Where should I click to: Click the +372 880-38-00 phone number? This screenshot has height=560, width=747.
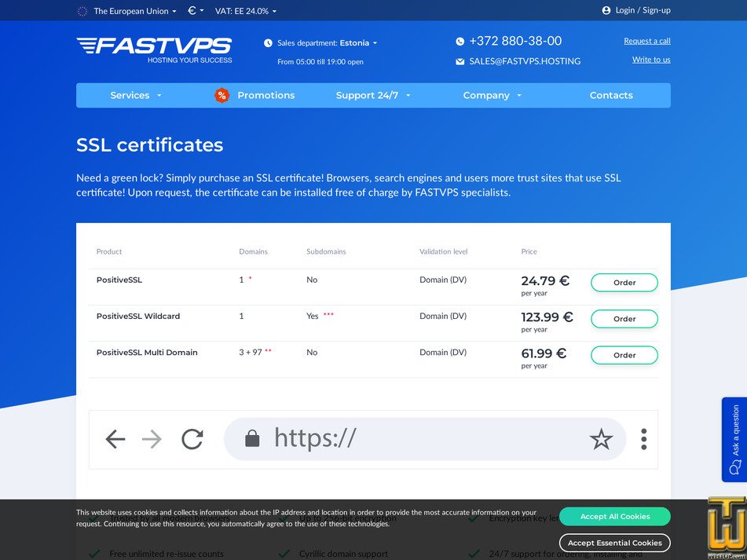tap(515, 41)
